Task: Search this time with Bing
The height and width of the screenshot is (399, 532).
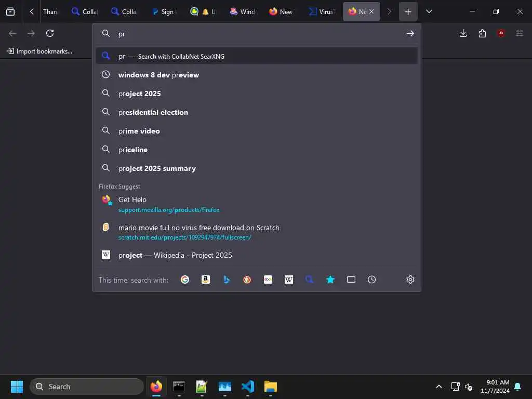Action: tap(227, 280)
